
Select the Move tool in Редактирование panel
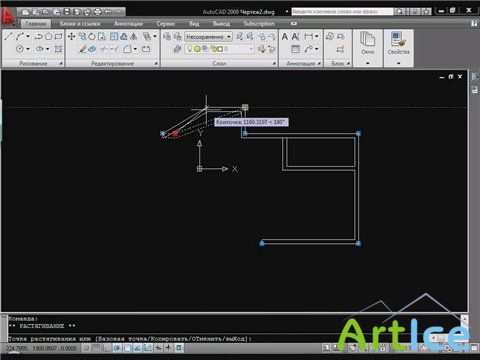[x=71, y=36]
